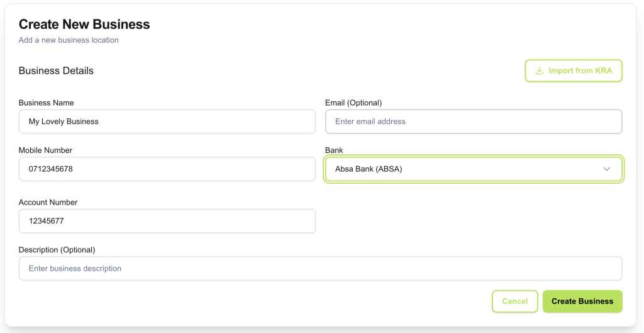The image size is (644, 333).
Task: Submit with the Create Business button
Action: (582, 302)
